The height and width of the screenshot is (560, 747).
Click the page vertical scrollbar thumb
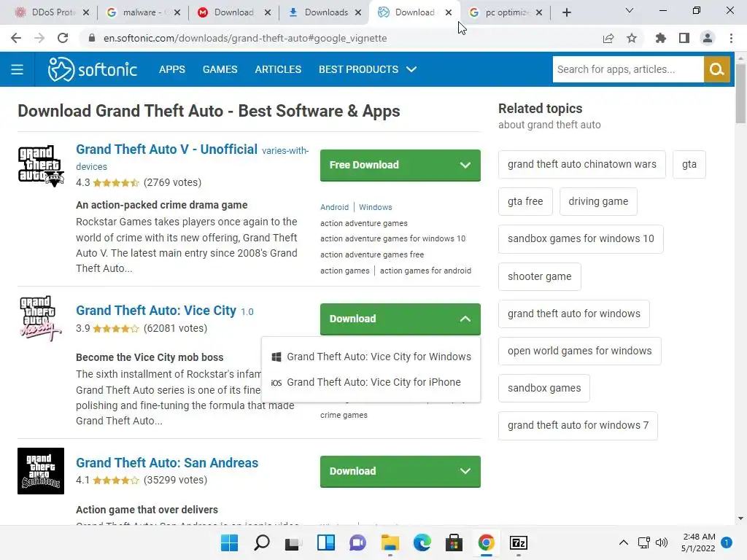tap(740, 93)
